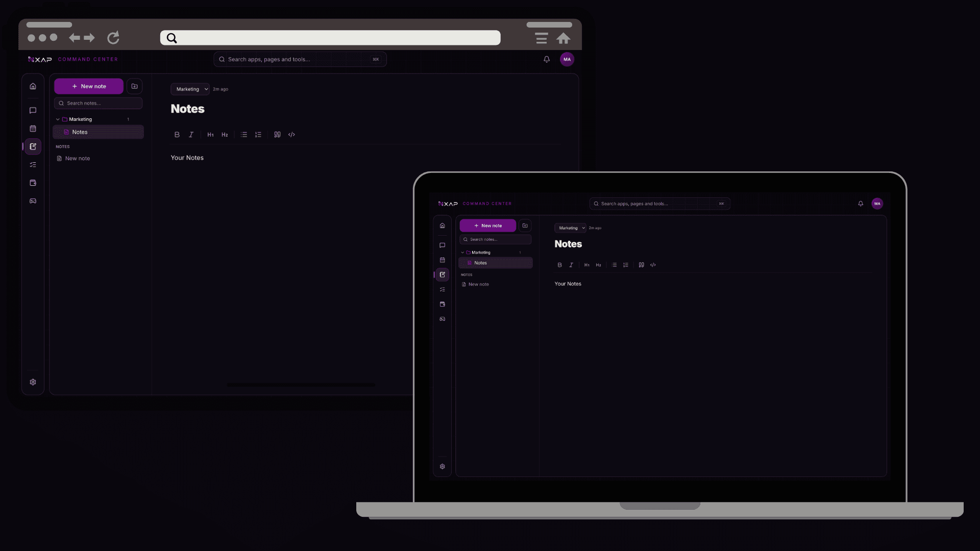Open checklist tasks icon in browser window sidebar
Image resolution: width=980 pixels, height=551 pixels.
[x=33, y=165]
